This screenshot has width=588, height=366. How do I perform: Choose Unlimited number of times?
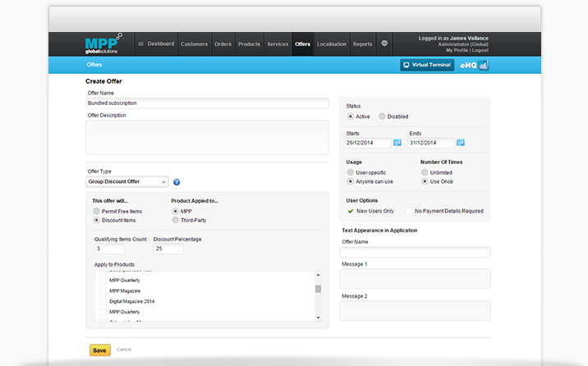pyautogui.click(x=425, y=172)
